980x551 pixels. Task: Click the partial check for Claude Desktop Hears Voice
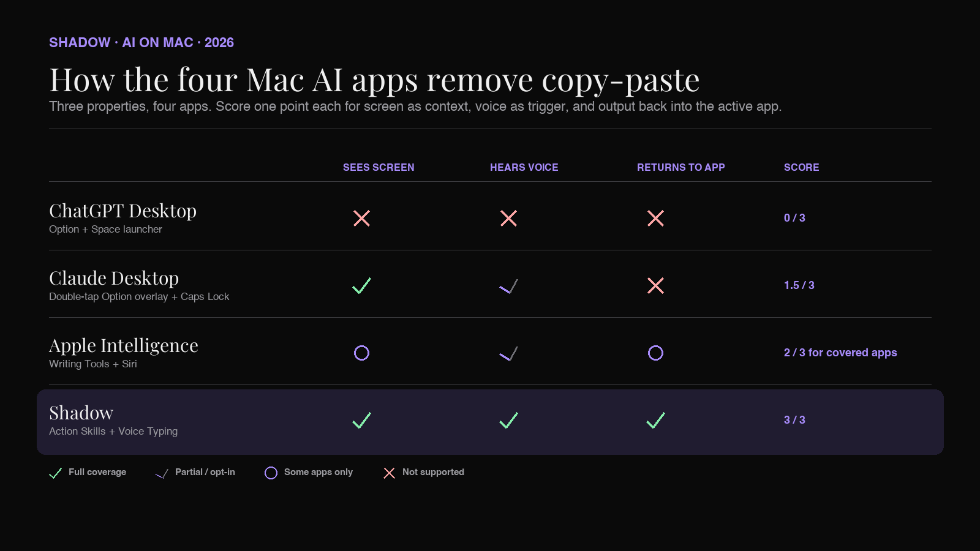pyautogui.click(x=508, y=287)
